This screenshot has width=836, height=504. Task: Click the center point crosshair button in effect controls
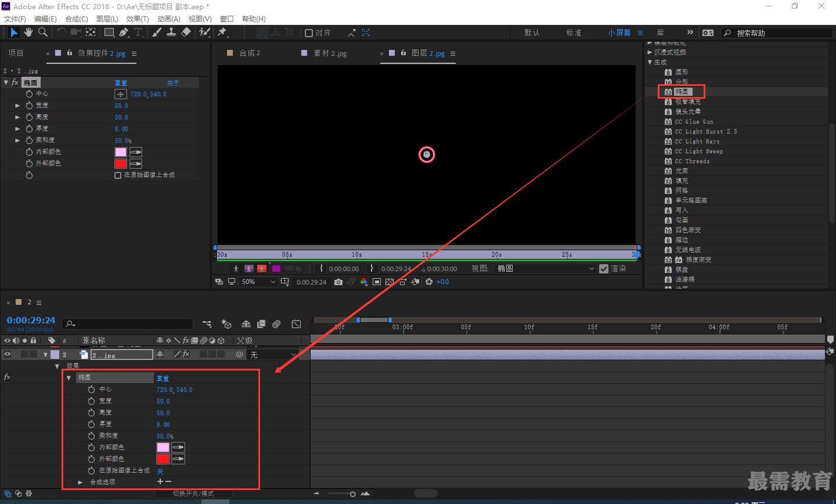pos(120,94)
